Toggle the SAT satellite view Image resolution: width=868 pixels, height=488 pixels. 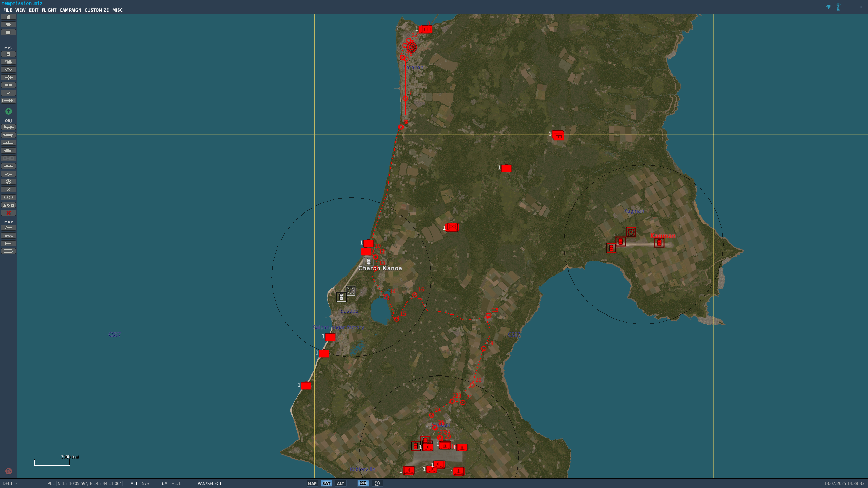[326, 483]
